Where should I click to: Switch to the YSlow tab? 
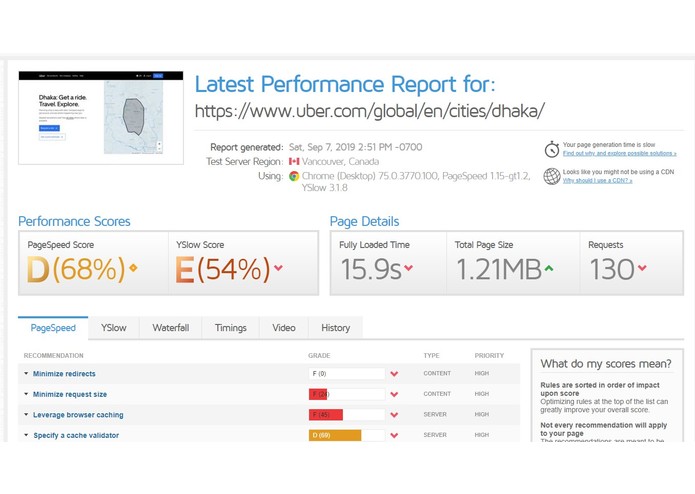[113, 328]
